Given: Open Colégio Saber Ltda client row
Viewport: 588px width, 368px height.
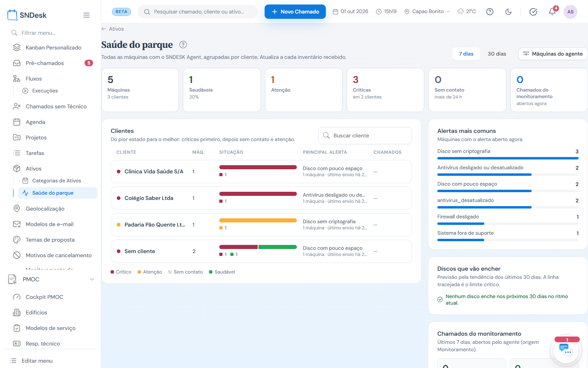Looking at the screenshot, I should (x=261, y=198).
